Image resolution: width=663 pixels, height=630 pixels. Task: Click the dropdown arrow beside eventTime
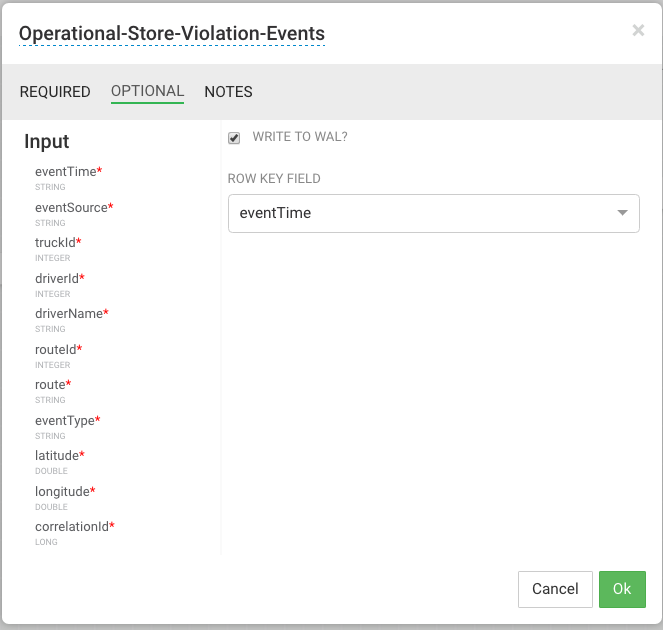click(622, 213)
